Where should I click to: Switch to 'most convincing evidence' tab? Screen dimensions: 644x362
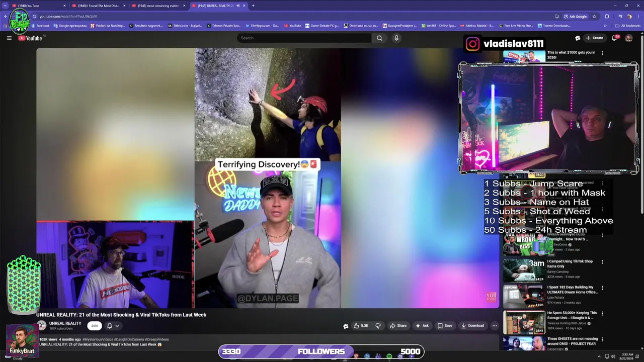(x=158, y=6)
